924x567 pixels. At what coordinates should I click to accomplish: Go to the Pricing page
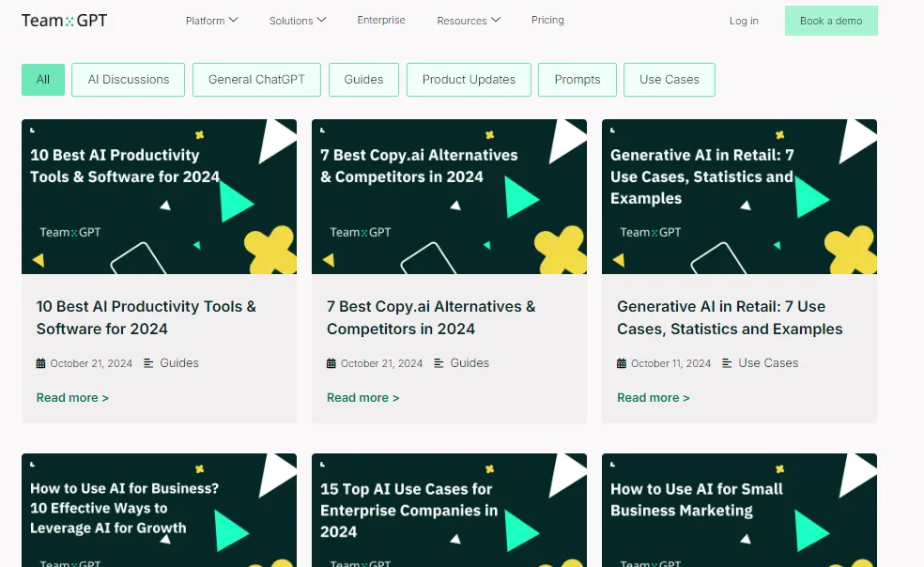tap(547, 20)
